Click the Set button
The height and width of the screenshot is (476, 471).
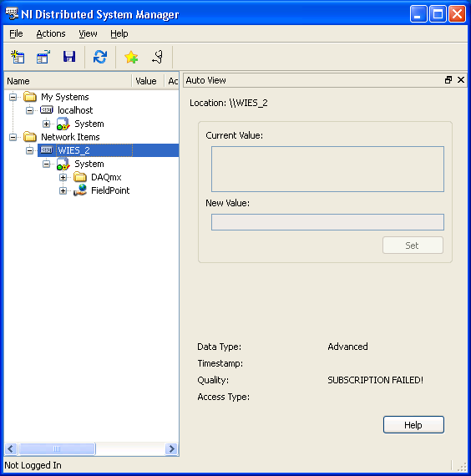pos(413,246)
